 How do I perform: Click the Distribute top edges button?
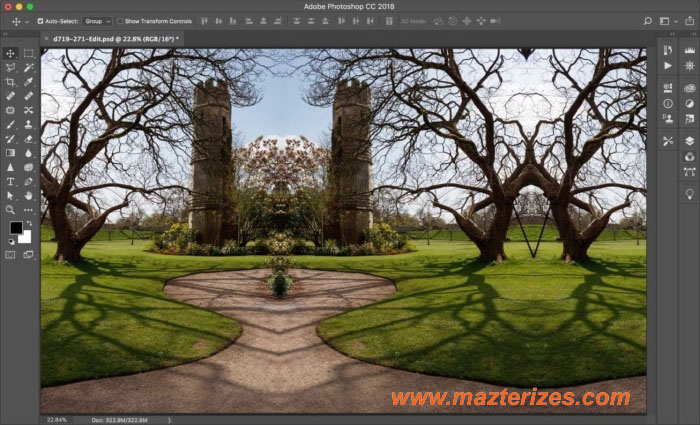(296, 21)
